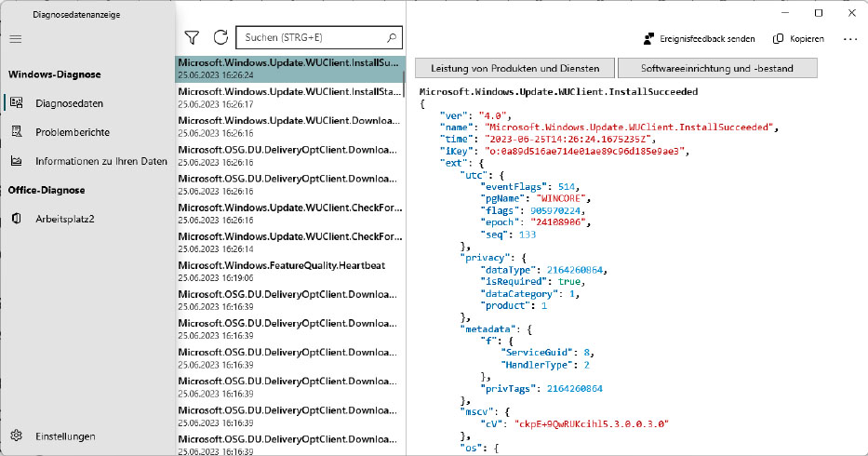Maximize the Diagnosedatenanzeige window
This screenshot has width=868, height=456.
[x=819, y=13]
